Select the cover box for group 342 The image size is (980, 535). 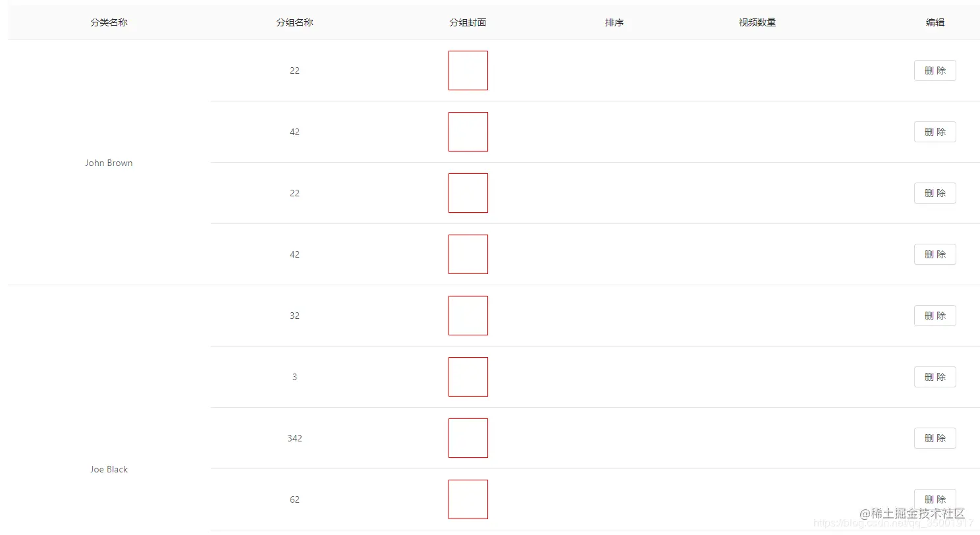click(468, 438)
